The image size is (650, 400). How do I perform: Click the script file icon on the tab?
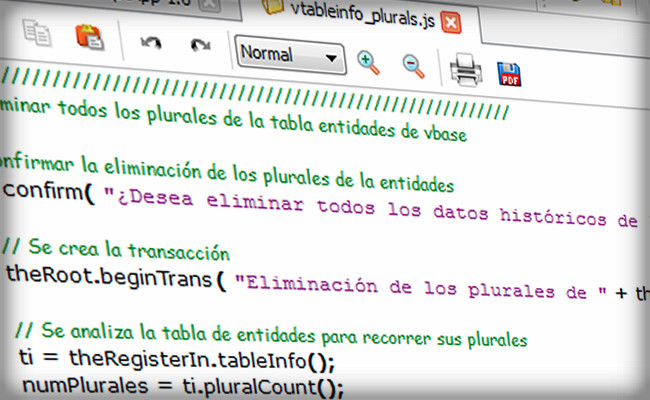tap(273, 6)
